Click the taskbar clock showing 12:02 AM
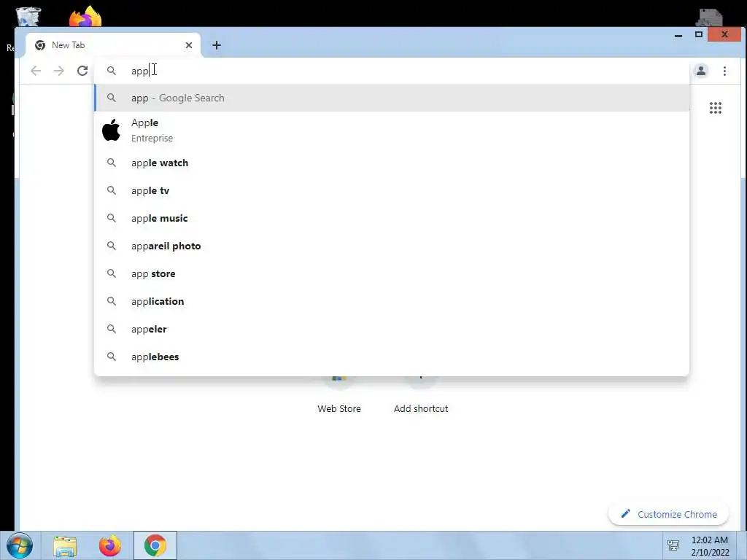 [710, 546]
